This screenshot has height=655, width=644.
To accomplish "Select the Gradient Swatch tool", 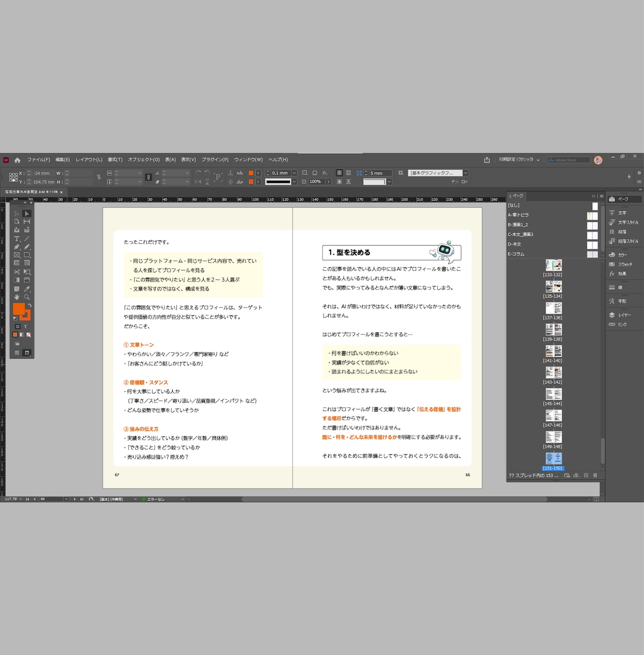I will coord(17,280).
